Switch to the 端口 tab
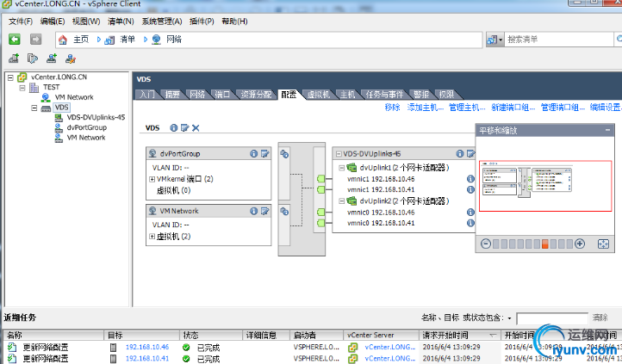 coord(222,95)
